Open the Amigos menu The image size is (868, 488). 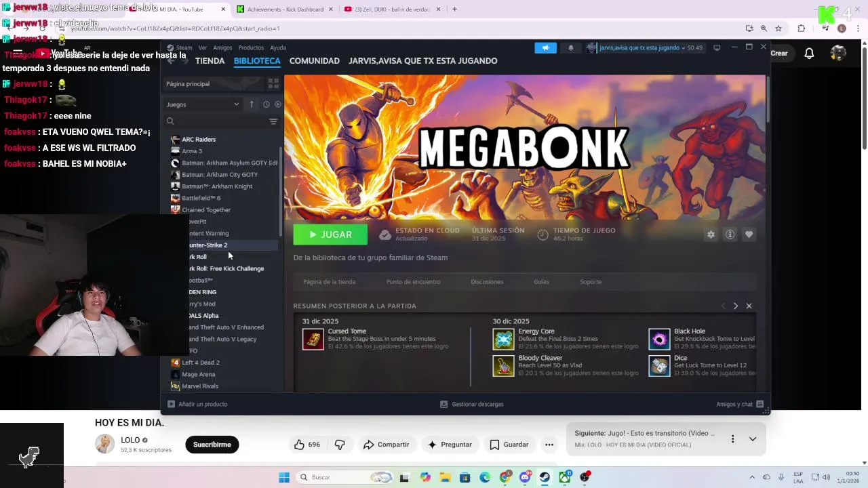[x=222, y=48]
